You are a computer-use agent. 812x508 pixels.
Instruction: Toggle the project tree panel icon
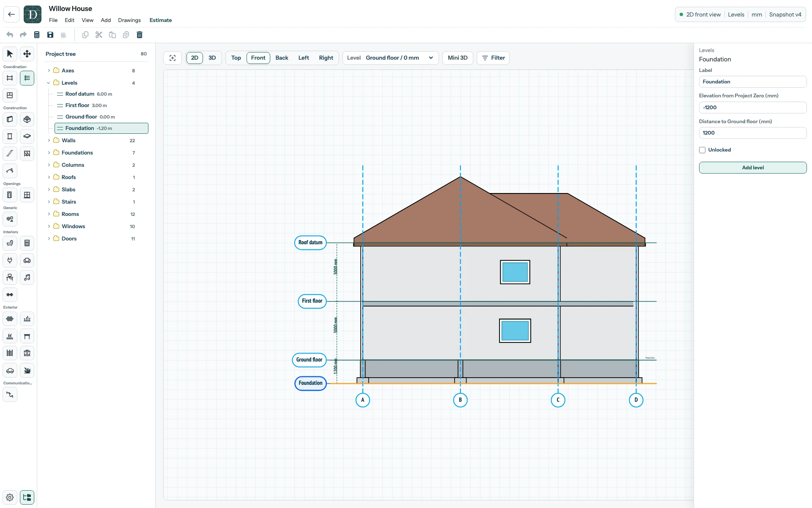click(x=27, y=497)
